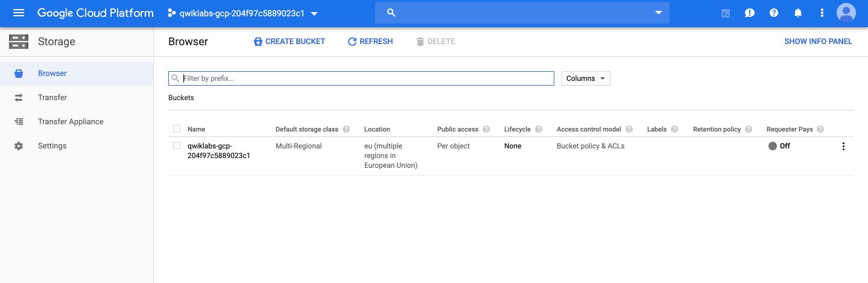Select the qwiklabs-gcp bucket checkbox

pos(177,145)
